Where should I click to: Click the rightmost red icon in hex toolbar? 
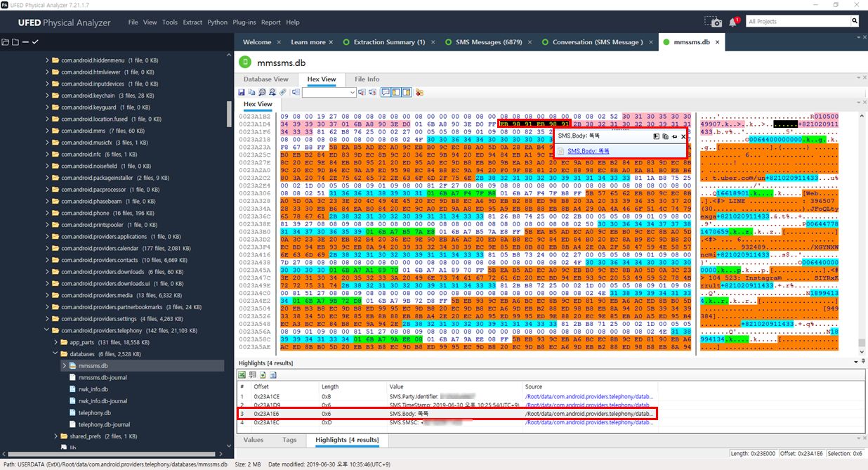pos(419,92)
